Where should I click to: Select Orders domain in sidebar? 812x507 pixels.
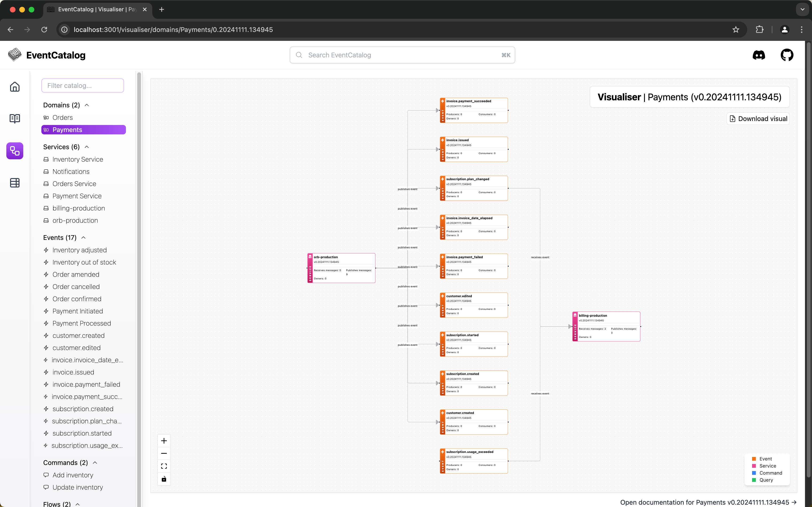(63, 118)
